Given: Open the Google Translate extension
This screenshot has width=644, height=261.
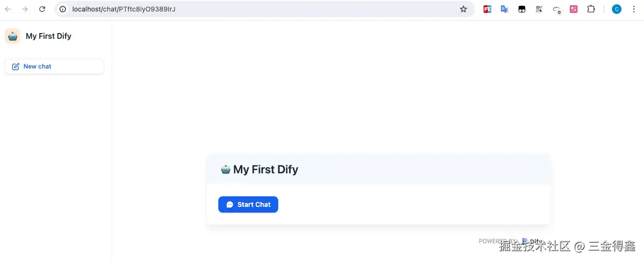Looking at the screenshot, I should [x=504, y=9].
